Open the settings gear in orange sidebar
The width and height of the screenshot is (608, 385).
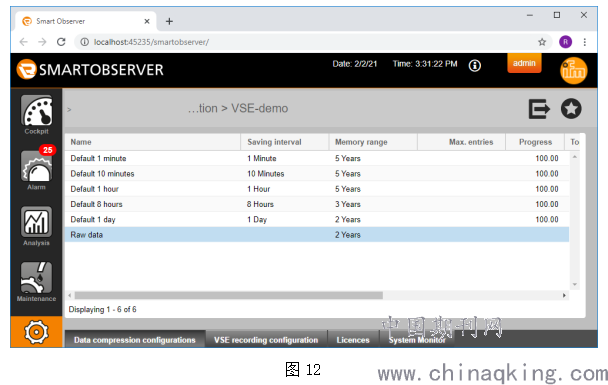coord(36,332)
